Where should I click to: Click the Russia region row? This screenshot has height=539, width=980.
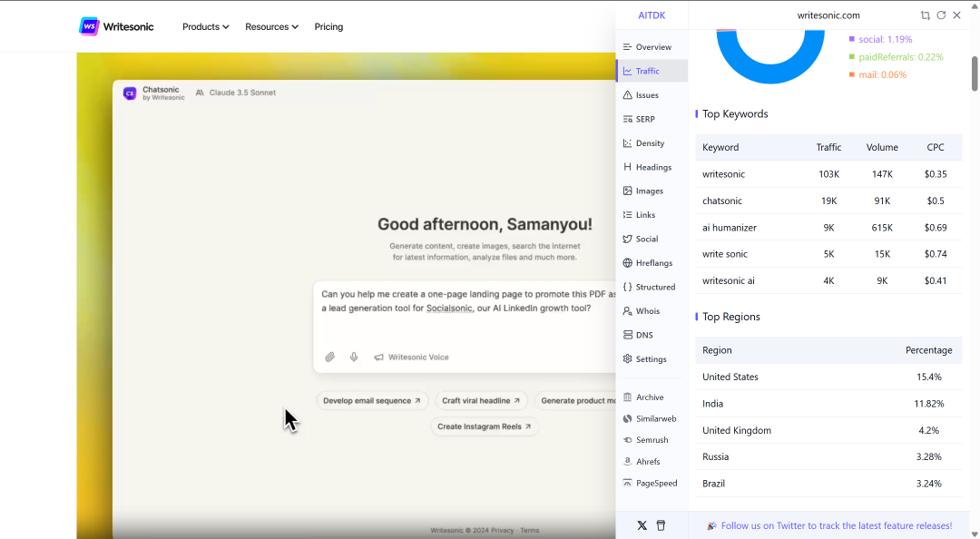click(x=828, y=457)
